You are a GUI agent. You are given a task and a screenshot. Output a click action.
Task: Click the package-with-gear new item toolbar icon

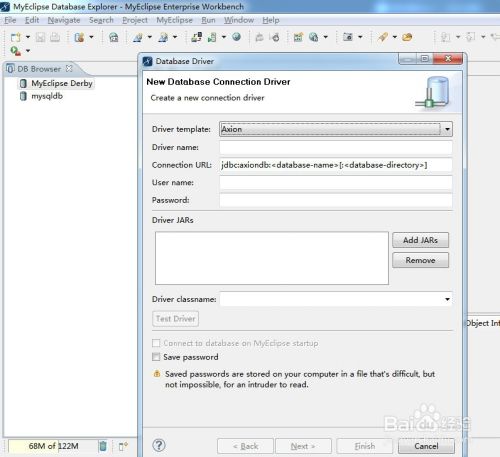click(79, 37)
